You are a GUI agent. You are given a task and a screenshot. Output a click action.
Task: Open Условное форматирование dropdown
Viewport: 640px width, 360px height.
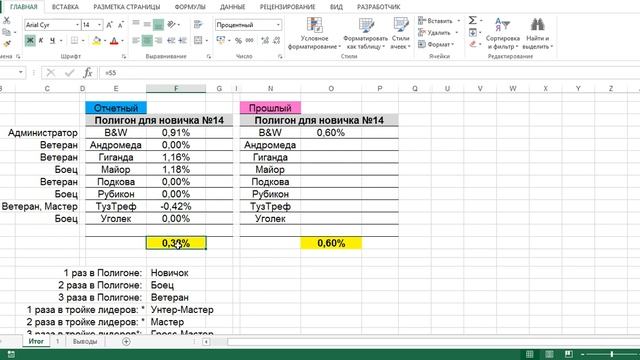(x=314, y=34)
